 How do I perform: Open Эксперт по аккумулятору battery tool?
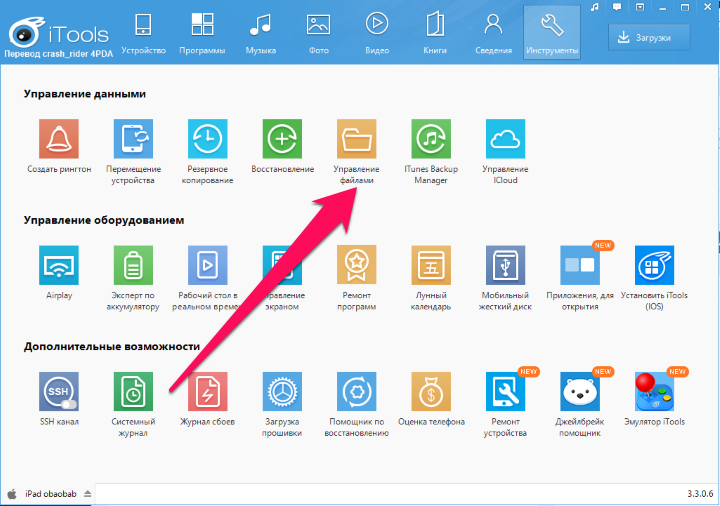point(132,266)
